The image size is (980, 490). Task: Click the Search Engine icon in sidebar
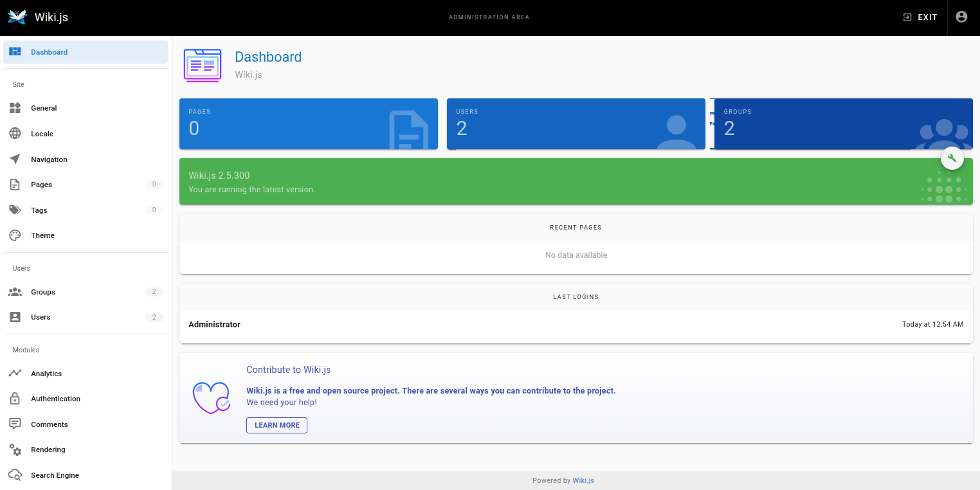[15, 475]
